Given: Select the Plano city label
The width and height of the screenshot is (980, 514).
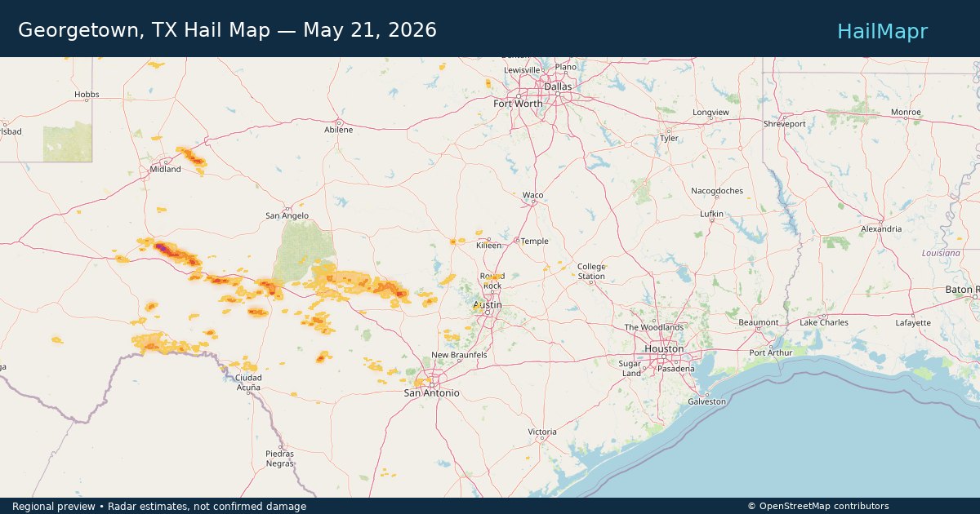Looking at the screenshot, I should pyautogui.click(x=565, y=66).
